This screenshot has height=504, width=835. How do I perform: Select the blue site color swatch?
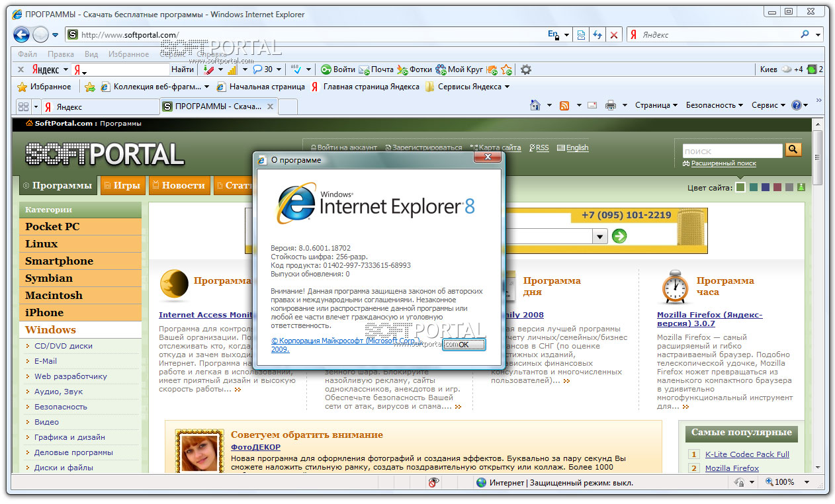(766, 188)
